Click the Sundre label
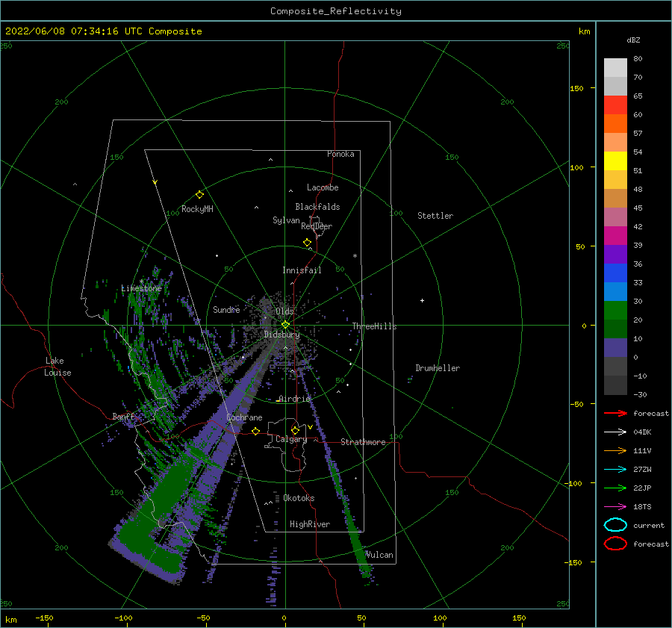672x628 pixels. 226,309
